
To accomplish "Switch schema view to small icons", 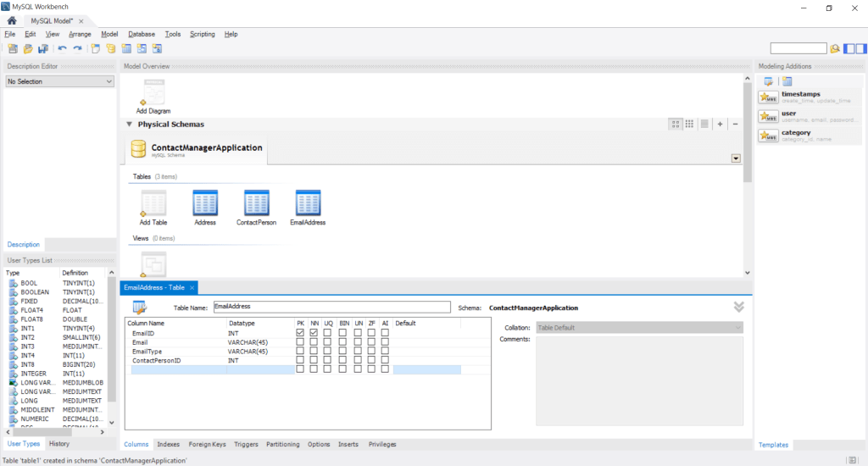I will click(x=689, y=124).
